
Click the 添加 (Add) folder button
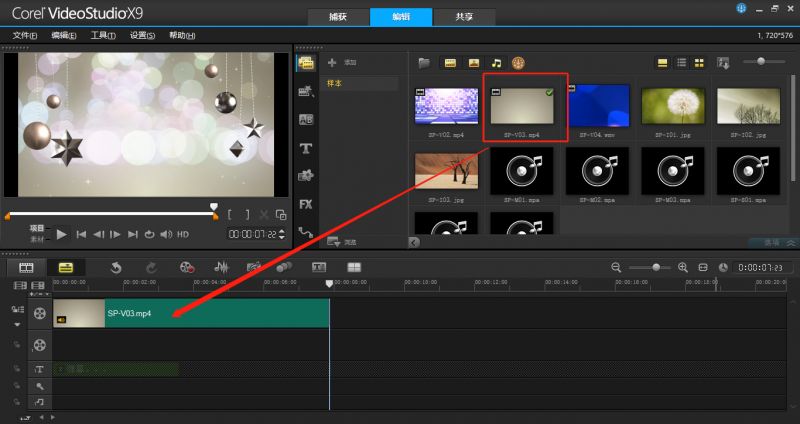point(345,63)
